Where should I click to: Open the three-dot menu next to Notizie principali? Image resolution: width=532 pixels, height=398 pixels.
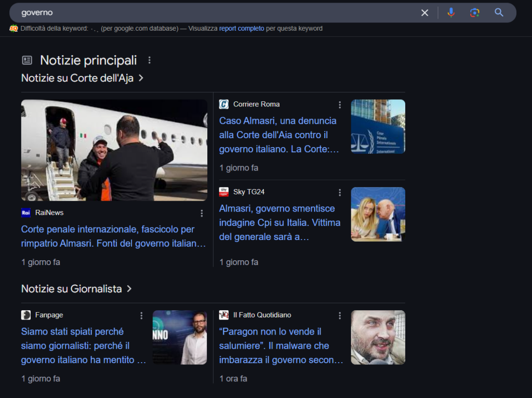149,60
